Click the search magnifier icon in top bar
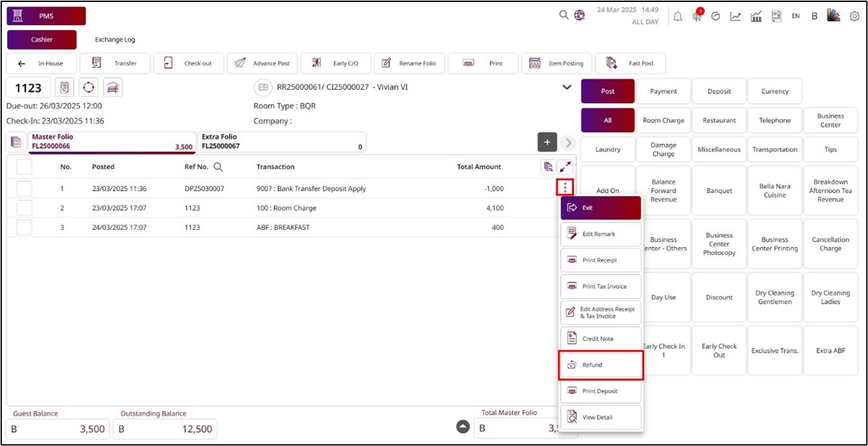Screen dimensions: 868x446 click(564, 16)
